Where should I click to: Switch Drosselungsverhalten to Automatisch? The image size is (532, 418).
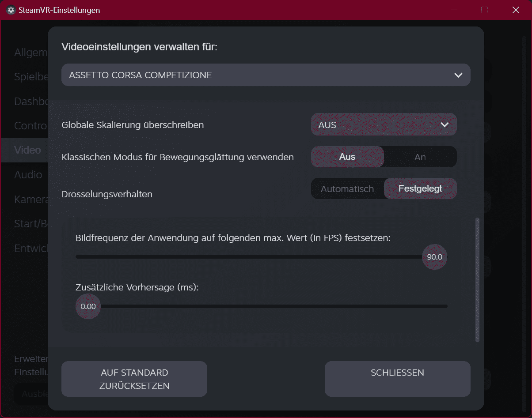[347, 188]
